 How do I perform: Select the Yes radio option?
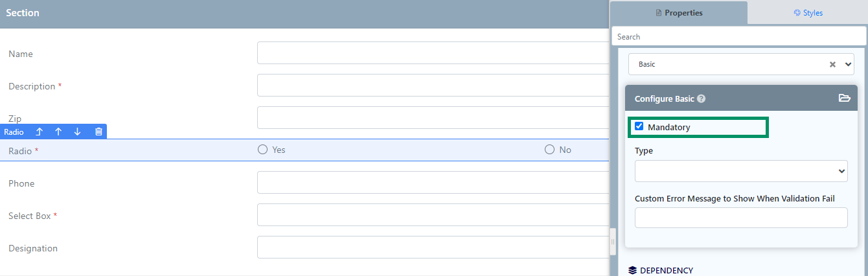pos(262,150)
